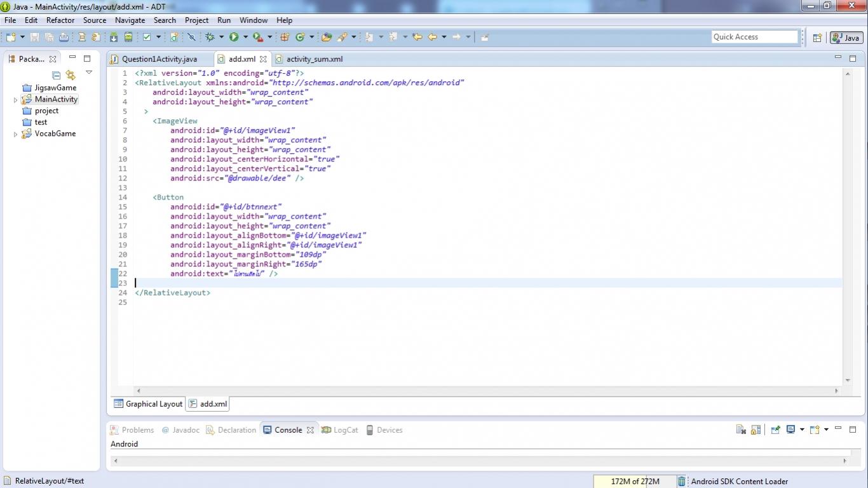Open the Debug dropdown arrow
Viewport: 868px width, 488px height.
coord(222,37)
